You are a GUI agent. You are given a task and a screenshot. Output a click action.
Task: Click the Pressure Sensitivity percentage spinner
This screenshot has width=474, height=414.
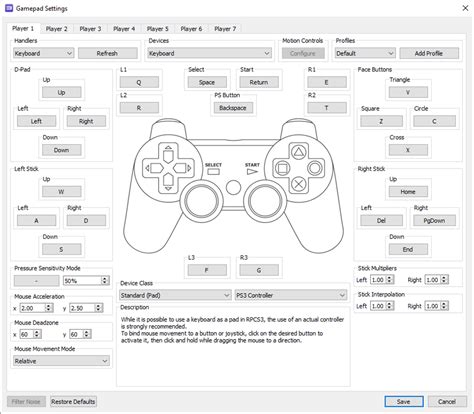[86, 281]
